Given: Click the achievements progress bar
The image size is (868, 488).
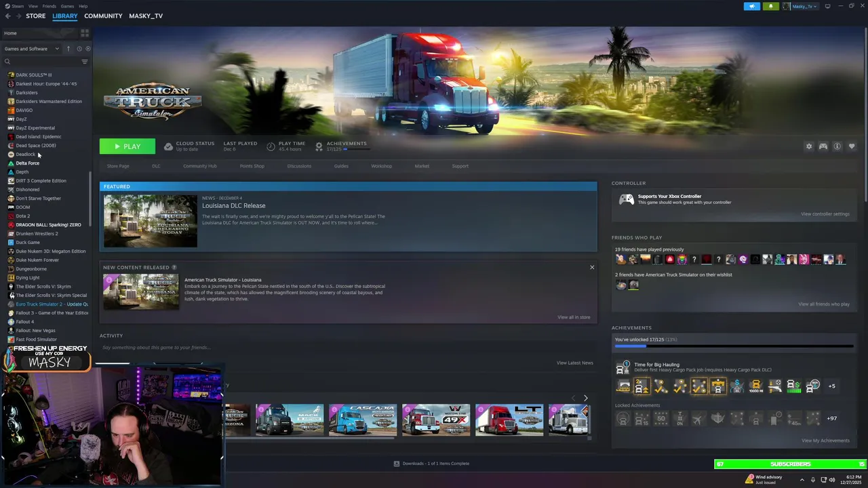Looking at the screenshot, I should (734, 346).
